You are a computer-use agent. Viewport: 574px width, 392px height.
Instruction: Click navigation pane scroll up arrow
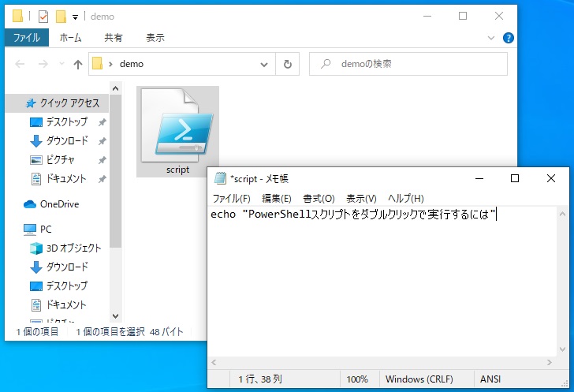(115, 88)
